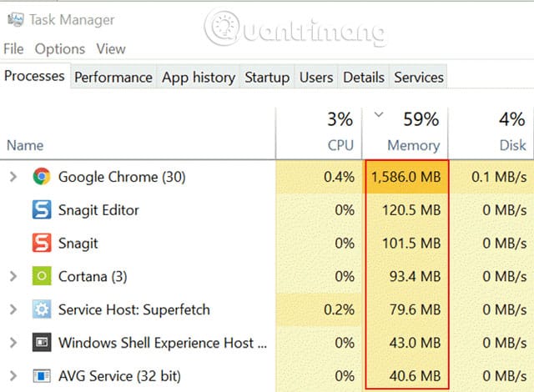Click the Google Chrome process icon
Screen dimensions: 534x392
coord(42,176)
